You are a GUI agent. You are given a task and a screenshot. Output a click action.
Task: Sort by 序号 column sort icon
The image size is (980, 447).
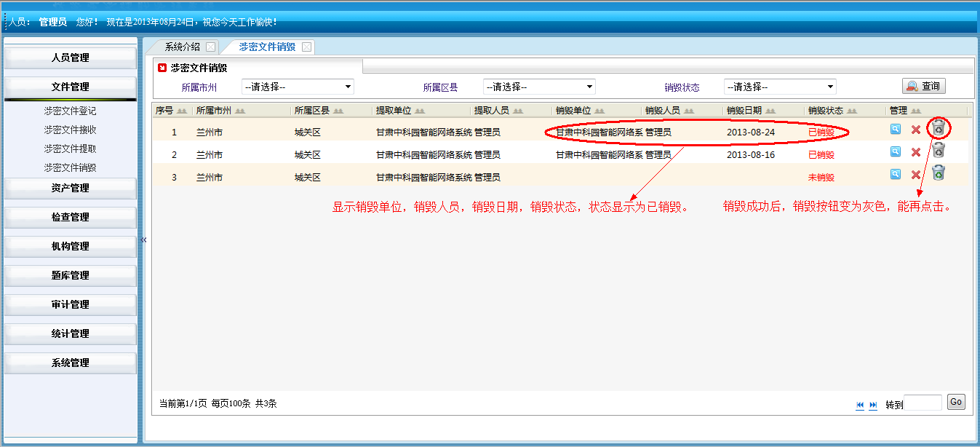click(182, 111)
